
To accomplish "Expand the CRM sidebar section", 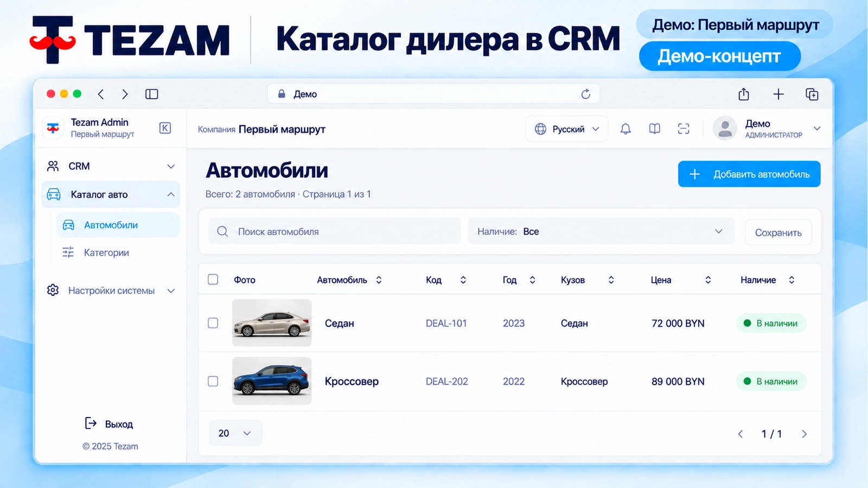I will (111, 166).
